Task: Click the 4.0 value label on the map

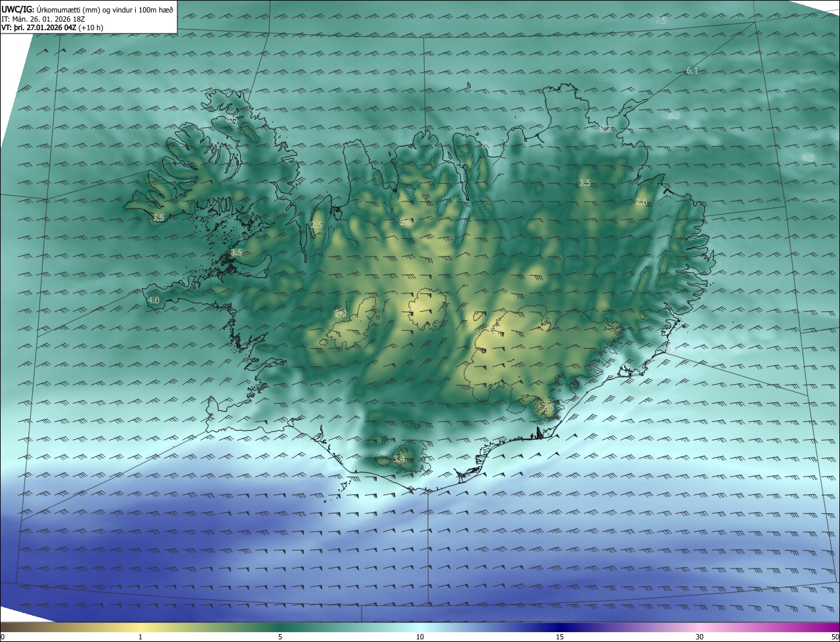Action: tap(154, 300)
